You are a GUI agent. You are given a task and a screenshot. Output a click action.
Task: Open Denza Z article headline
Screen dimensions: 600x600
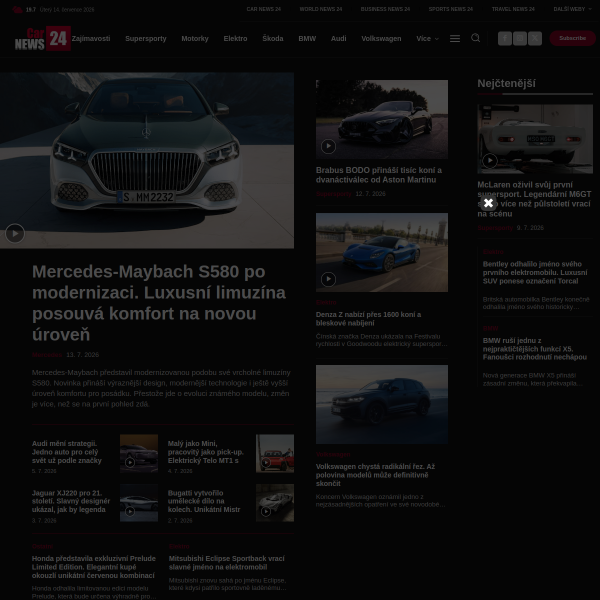point(368,319)
